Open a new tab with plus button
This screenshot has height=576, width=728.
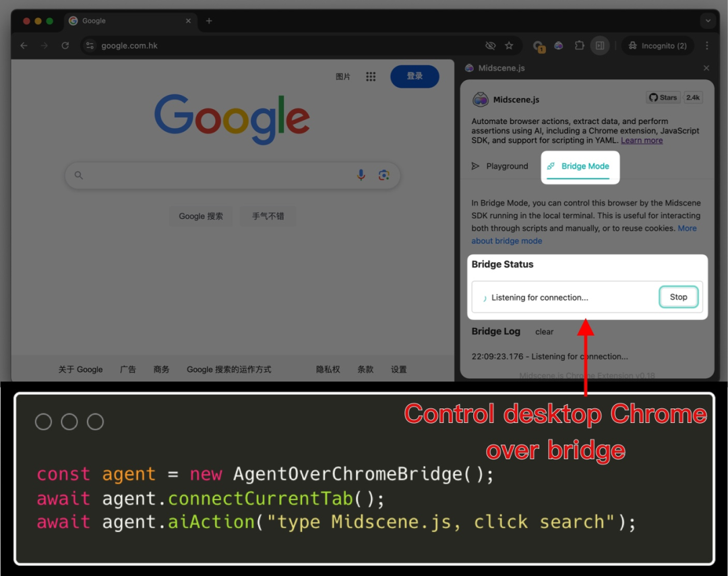coord(209,21)
